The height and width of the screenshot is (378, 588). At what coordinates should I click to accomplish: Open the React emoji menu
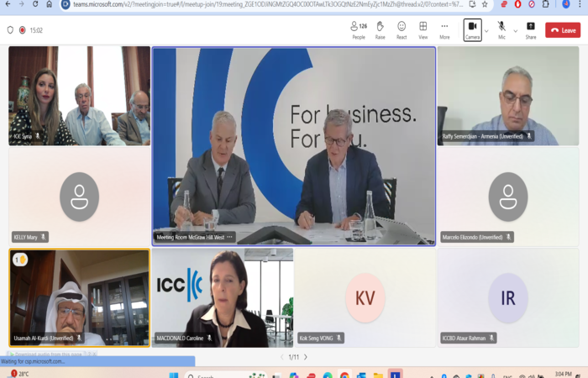(402, 29)
